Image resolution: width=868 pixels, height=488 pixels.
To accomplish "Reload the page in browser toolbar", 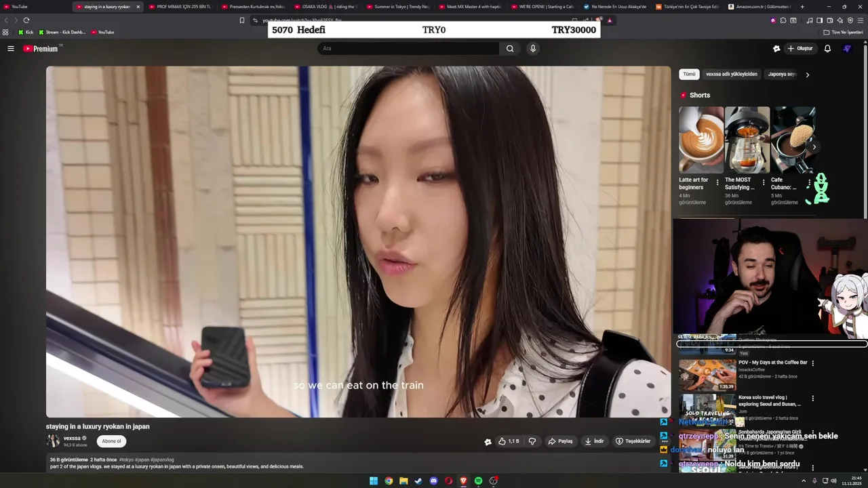I will (x=26, y=20).
